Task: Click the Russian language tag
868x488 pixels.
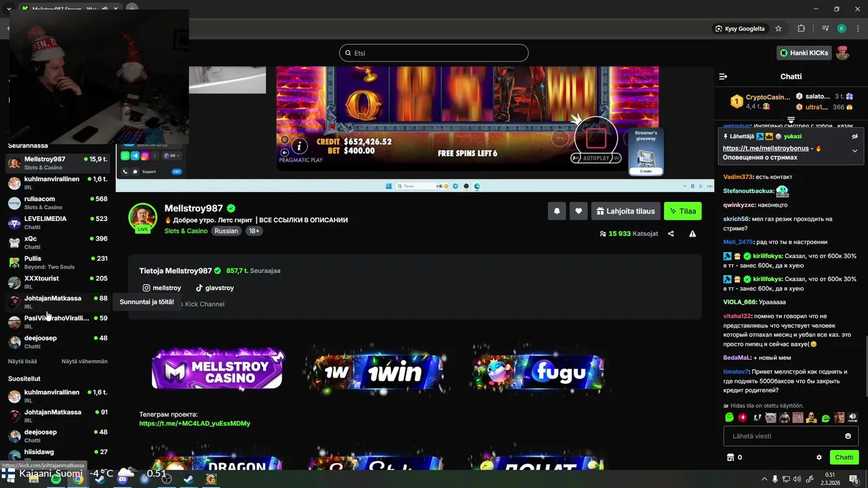Action: [226, 231]
